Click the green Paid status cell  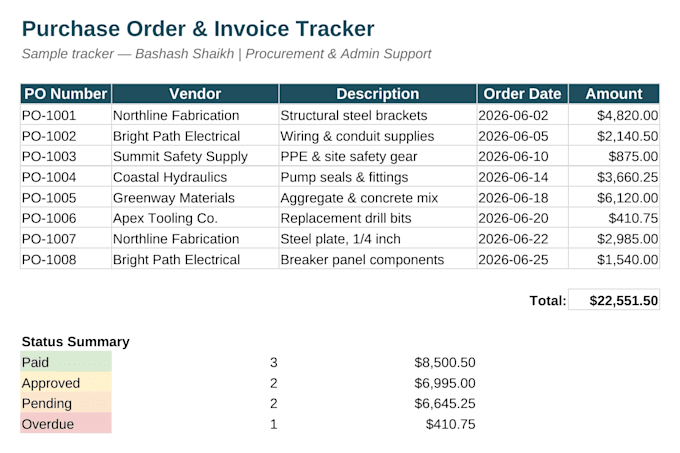66,362
